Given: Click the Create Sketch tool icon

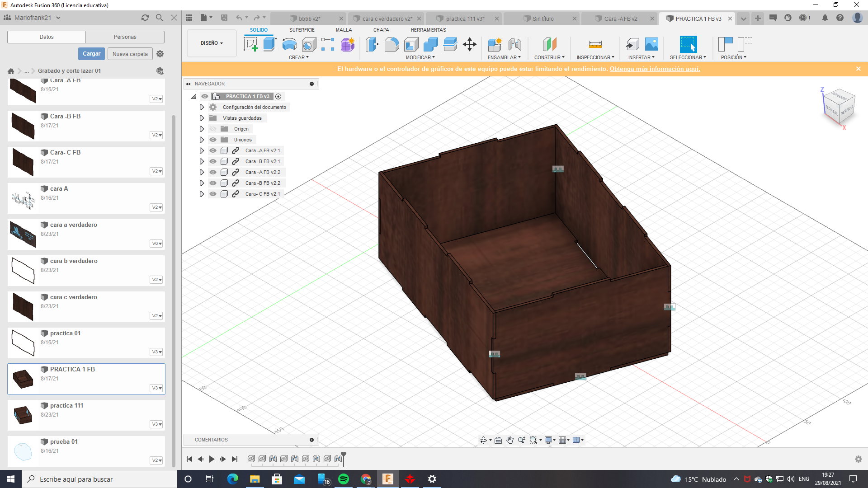Looking at the screenshot, I should tap(250, 44).
